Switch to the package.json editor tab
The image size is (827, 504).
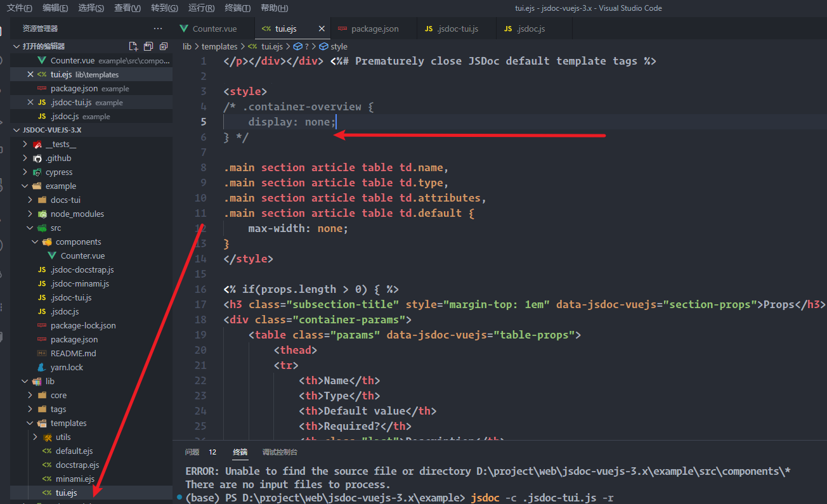(x=374, y=29)
